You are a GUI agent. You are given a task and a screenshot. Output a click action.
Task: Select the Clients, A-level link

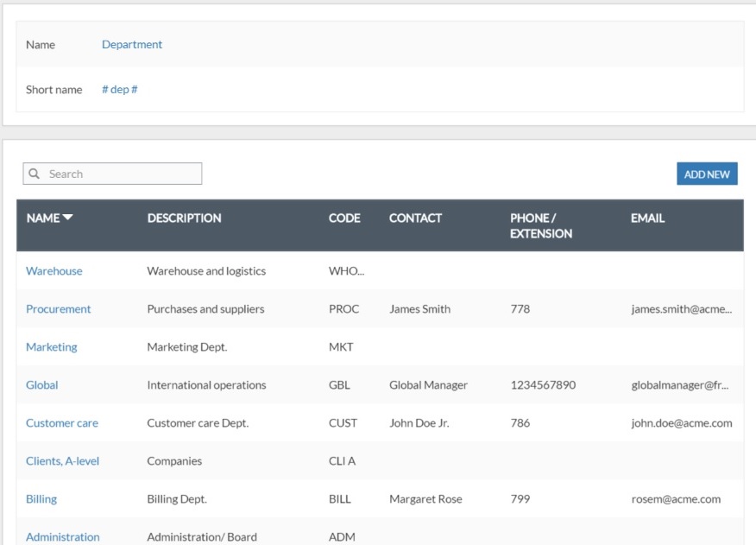pyautogui.click(x=62, y=461)
